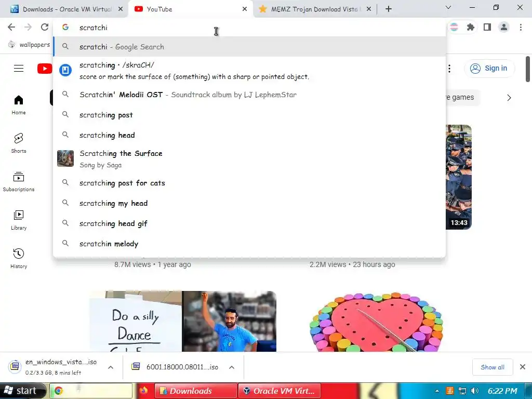Click Sign in button on YouTube
The height and width of the screenshot is (399, 532).
click(x=489, y=68)
